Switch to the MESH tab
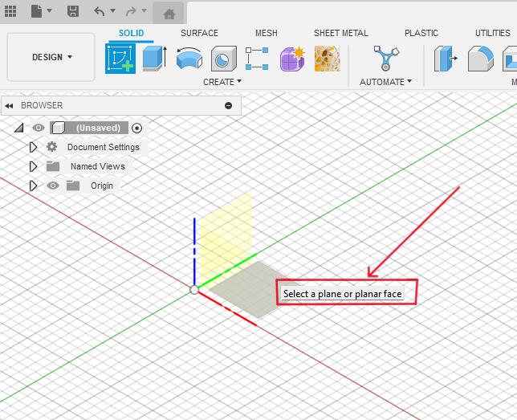The width and height of the screenshot is (517, 420). [x=266, y=33]
